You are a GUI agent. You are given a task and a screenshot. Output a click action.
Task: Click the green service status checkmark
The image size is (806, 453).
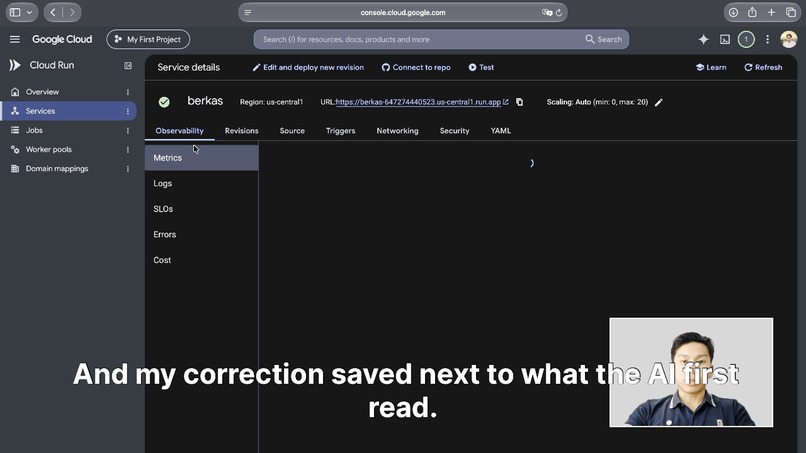coord(164,102)
